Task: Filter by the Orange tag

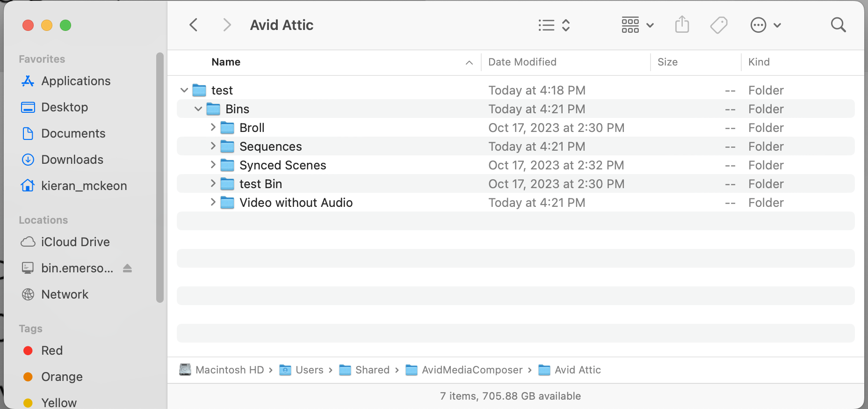Action: point(62,377)
